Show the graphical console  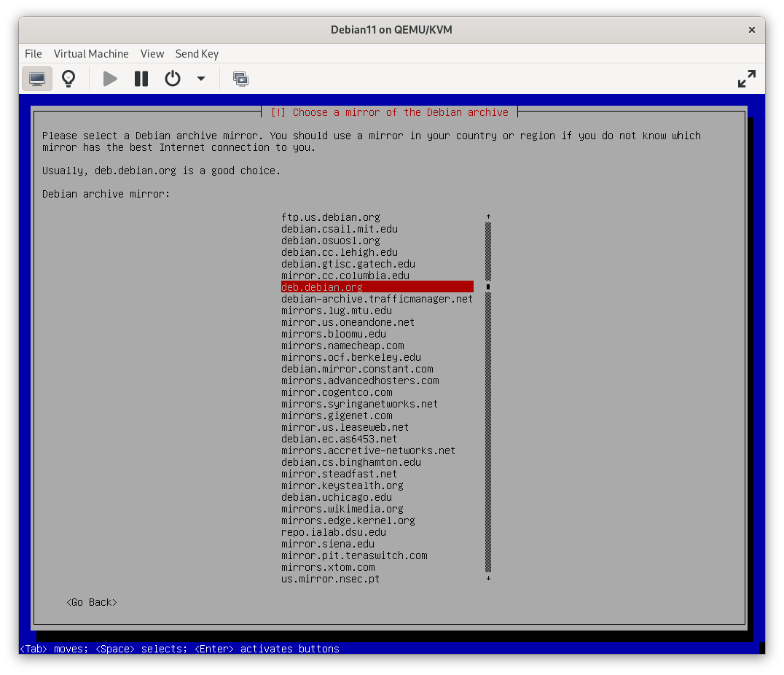coord(36,78)
